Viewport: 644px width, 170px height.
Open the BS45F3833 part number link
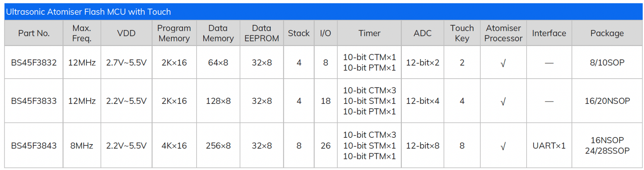(34, 101)
